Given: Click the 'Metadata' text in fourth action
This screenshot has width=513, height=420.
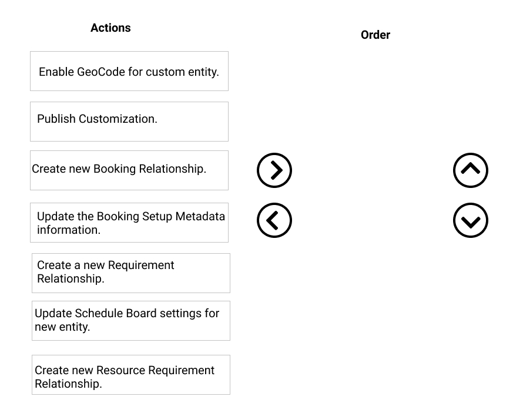Looking at the screenshot, I should coord(200,216).
